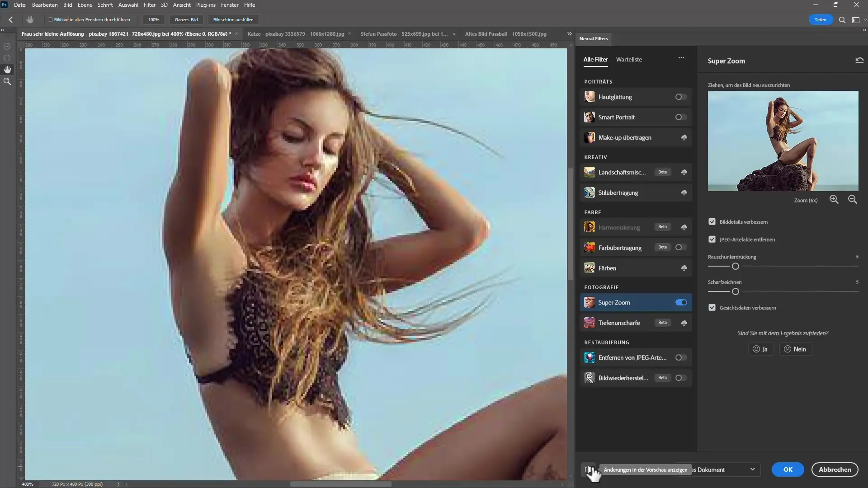Download the Stilübertragung filter
The image size is (868, 488).
click(684, 192)
